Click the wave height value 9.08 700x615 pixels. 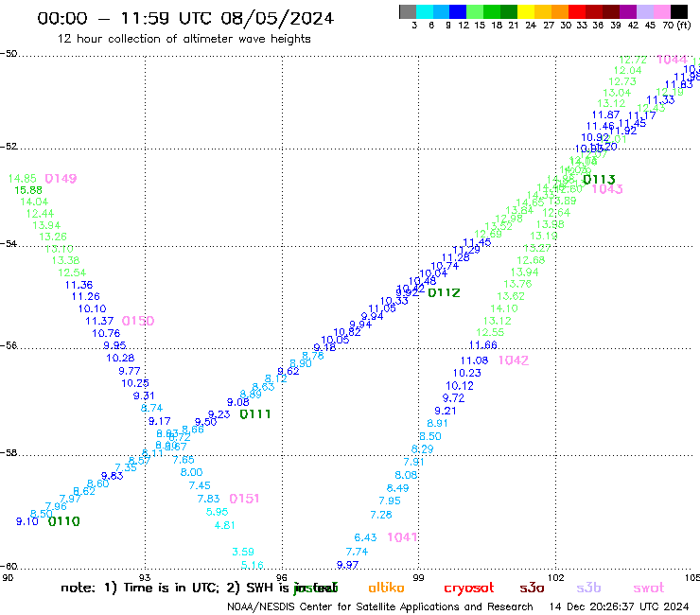(238, 402)
